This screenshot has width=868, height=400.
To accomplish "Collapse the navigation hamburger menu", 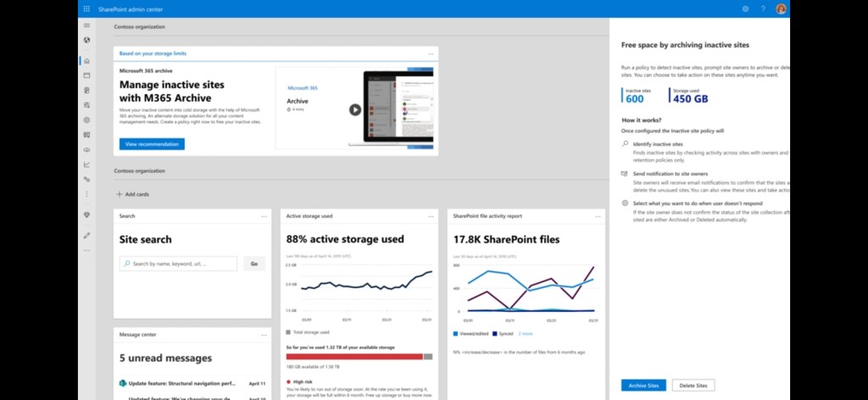I will click(86, 26).
